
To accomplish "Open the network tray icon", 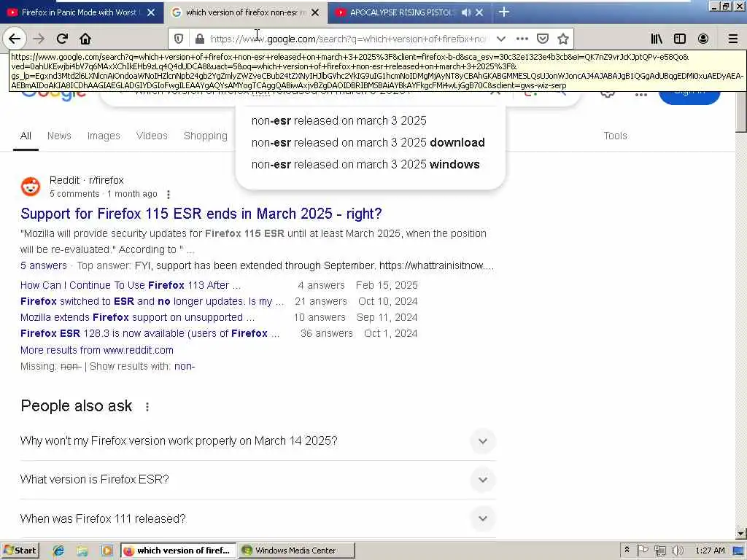I will [659, 551].
